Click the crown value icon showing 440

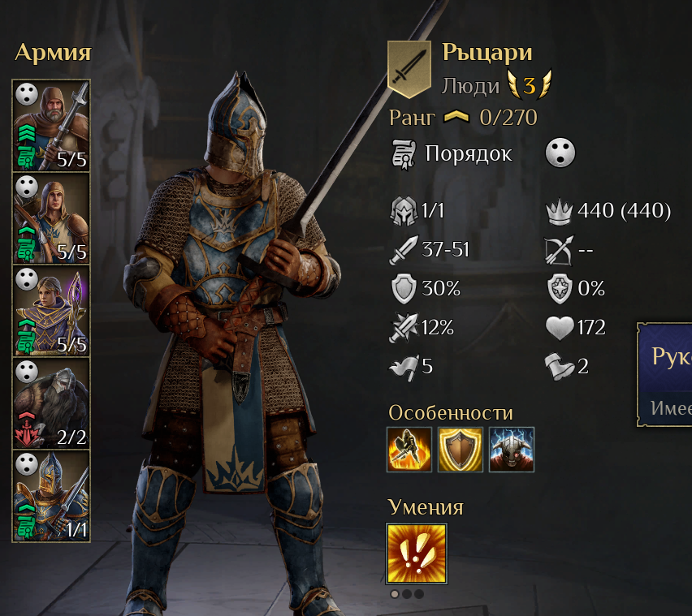pos(559,211)
